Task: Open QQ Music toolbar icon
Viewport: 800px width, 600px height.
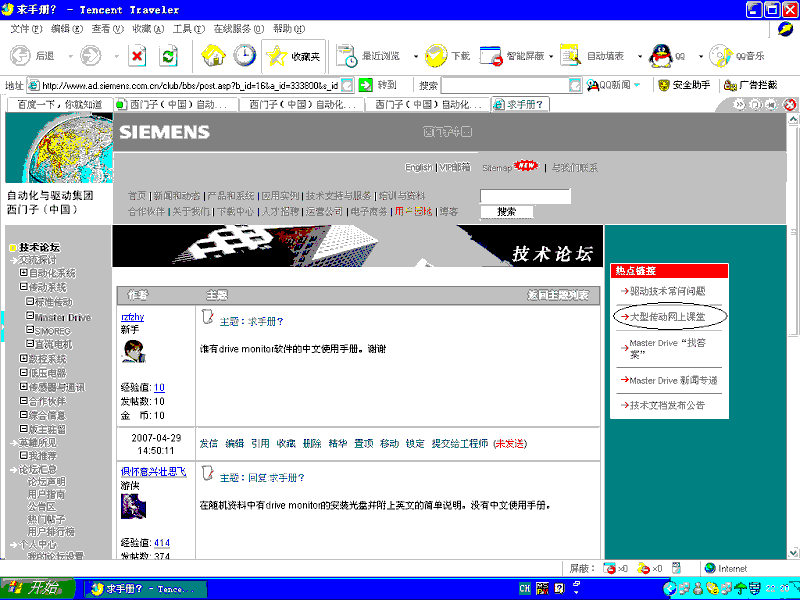Action: pyautogui.click(x=721, y=56)
